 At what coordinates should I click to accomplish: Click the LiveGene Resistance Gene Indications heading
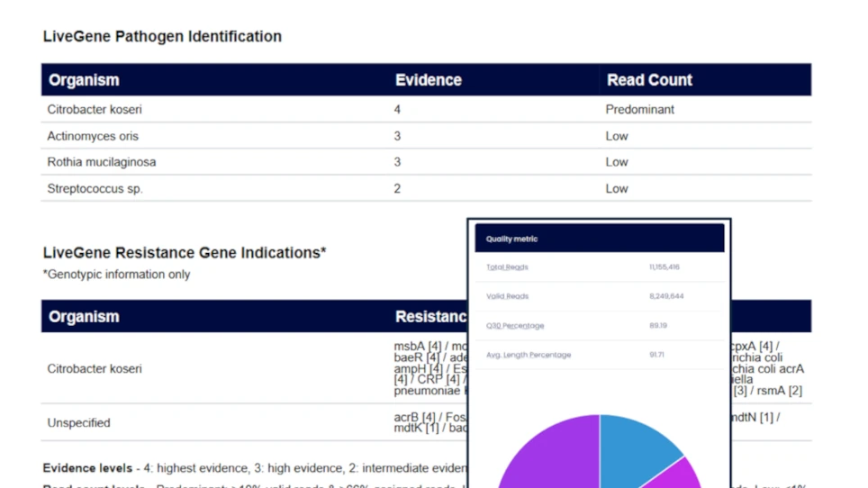(x=184, y=253)
